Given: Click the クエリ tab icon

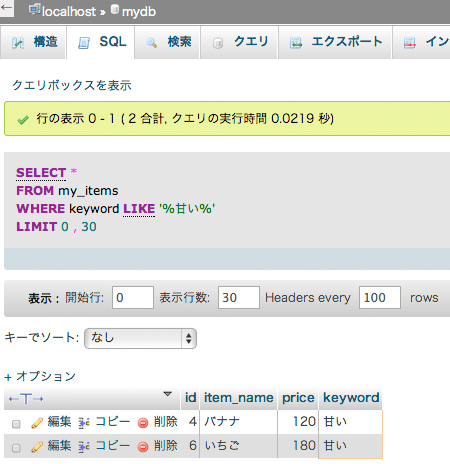Looking at the screenshot, I should pyautogui.click(x=218, y=43).
